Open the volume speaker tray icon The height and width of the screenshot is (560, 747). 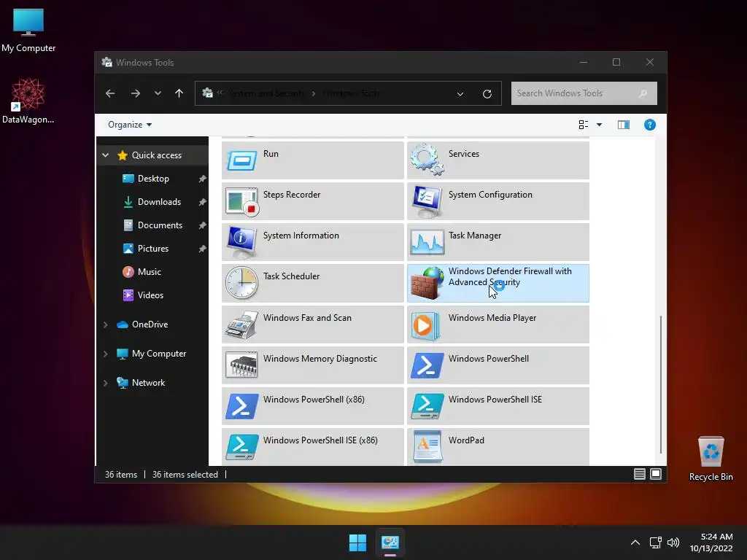(x=673, y=542)
